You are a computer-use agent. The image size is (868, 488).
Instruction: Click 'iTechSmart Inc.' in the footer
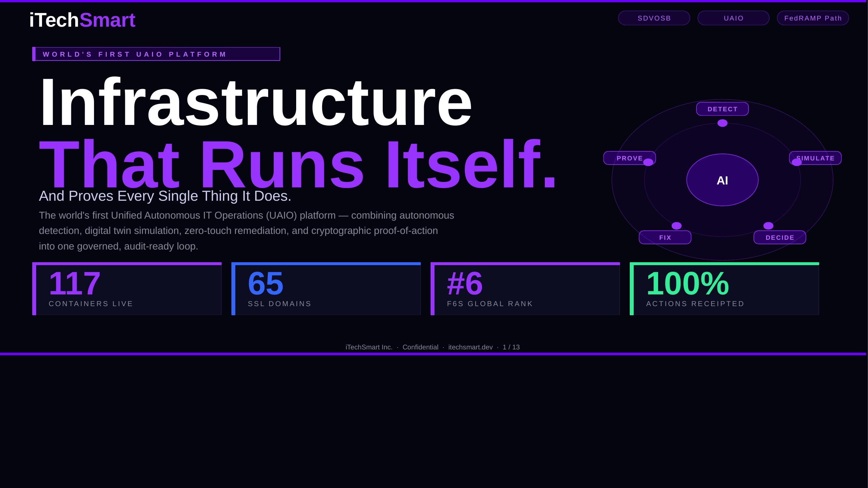coord(369,347)
